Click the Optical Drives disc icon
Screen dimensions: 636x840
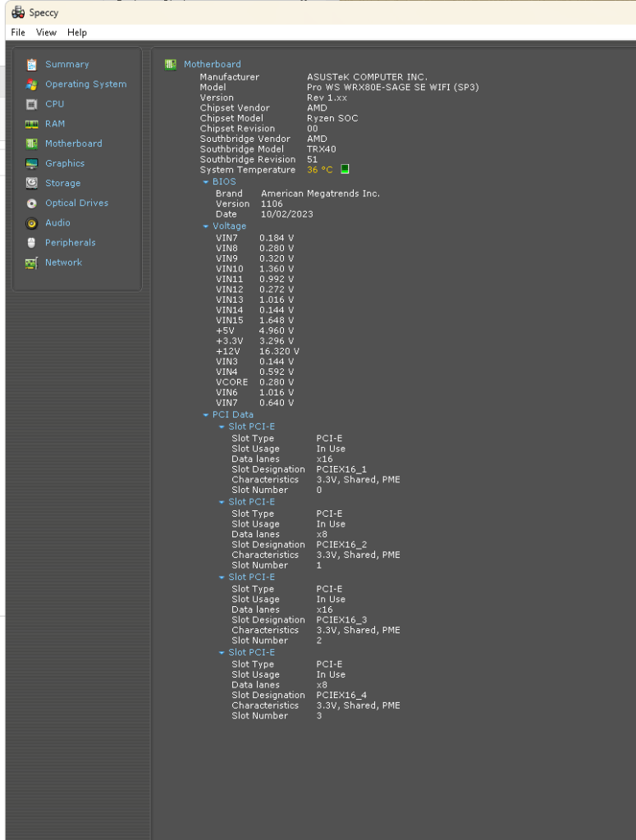[32, 203]
